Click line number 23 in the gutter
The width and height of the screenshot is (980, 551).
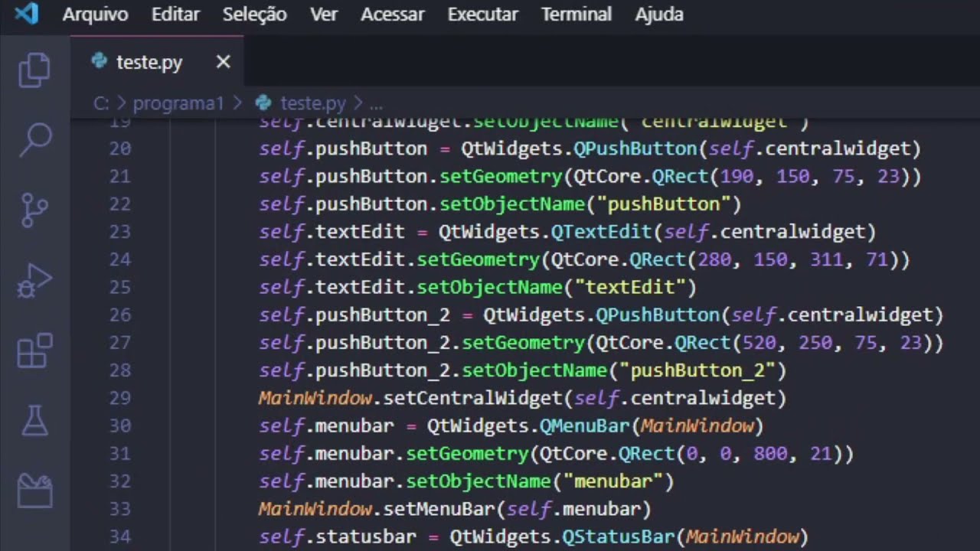120,231
